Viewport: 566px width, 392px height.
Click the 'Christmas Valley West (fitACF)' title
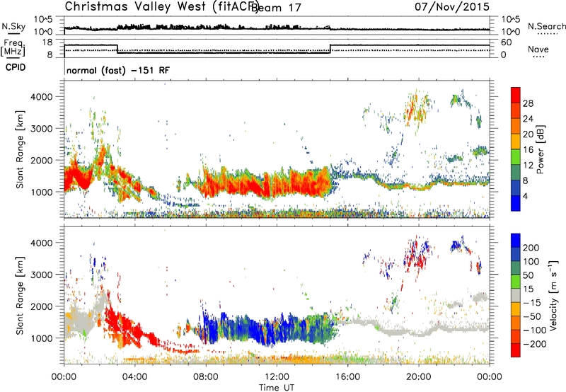pyautogui.click(x=161, y=6)
